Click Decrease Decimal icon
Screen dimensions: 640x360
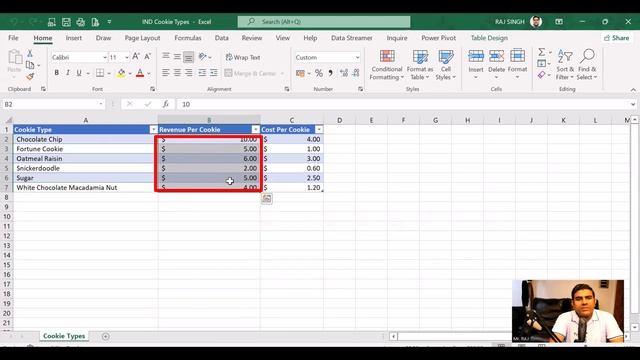356,73
